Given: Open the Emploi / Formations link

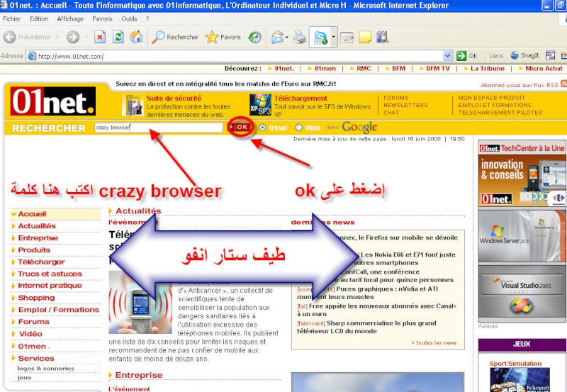Looking at the screenshot, I should (59, 310).
